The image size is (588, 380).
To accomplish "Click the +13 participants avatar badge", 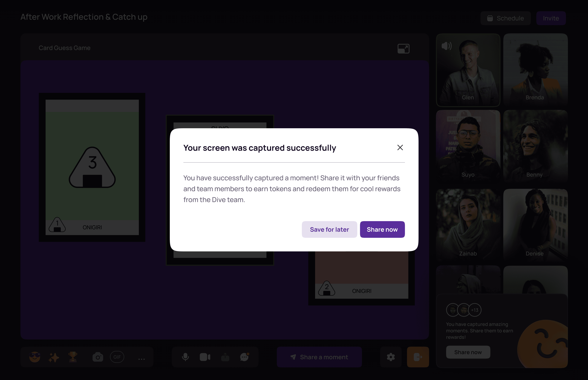I will (475, 310).
